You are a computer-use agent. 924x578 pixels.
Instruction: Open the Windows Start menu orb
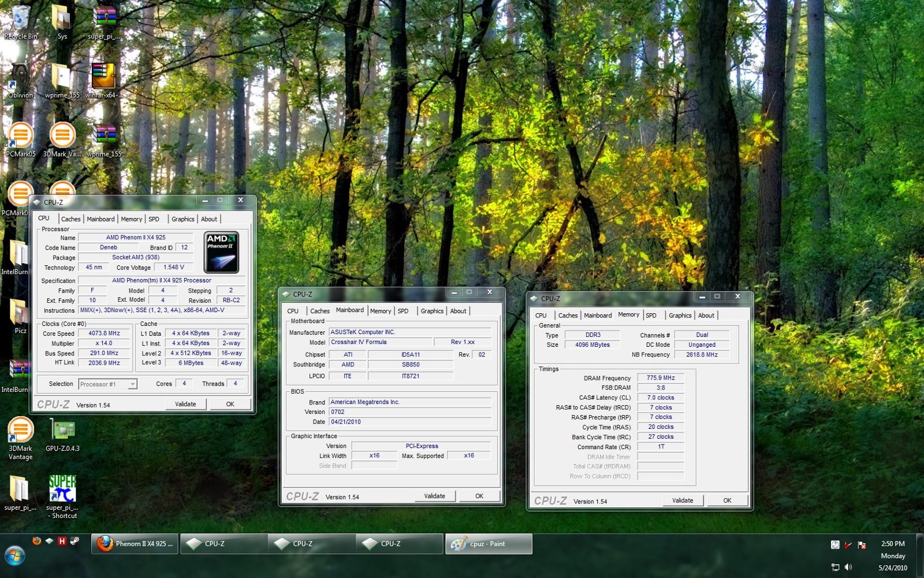15,557
